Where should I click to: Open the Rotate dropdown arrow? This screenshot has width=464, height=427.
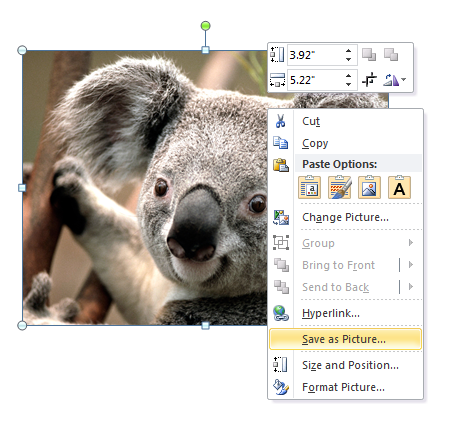(404, 80)
